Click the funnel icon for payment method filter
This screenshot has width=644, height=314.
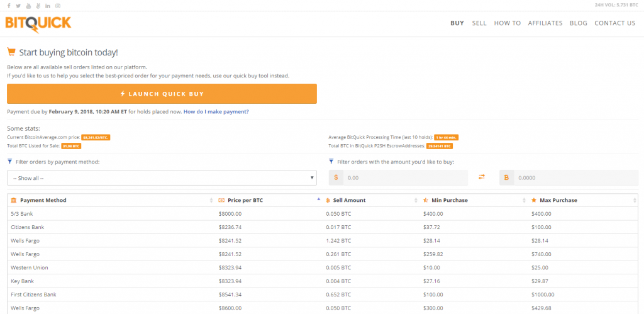[x=9, y=162]
